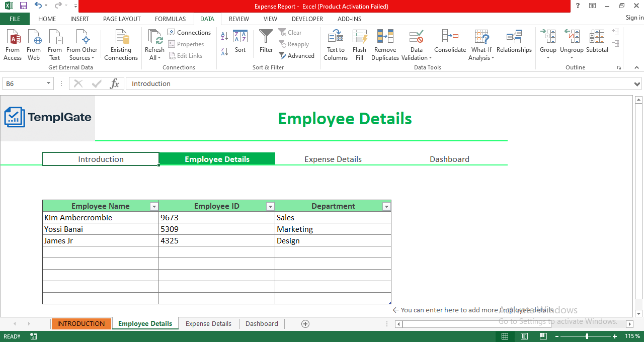The height and width of the screenshot is (342, 644).
Task: Click the zoom slider handle
Action: coord(587,336)
